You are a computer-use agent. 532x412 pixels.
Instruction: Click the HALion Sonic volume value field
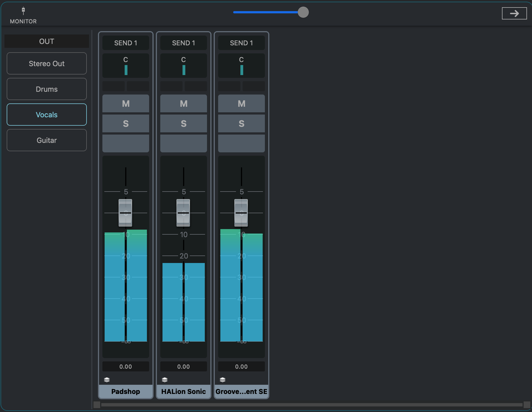(183, 367)
